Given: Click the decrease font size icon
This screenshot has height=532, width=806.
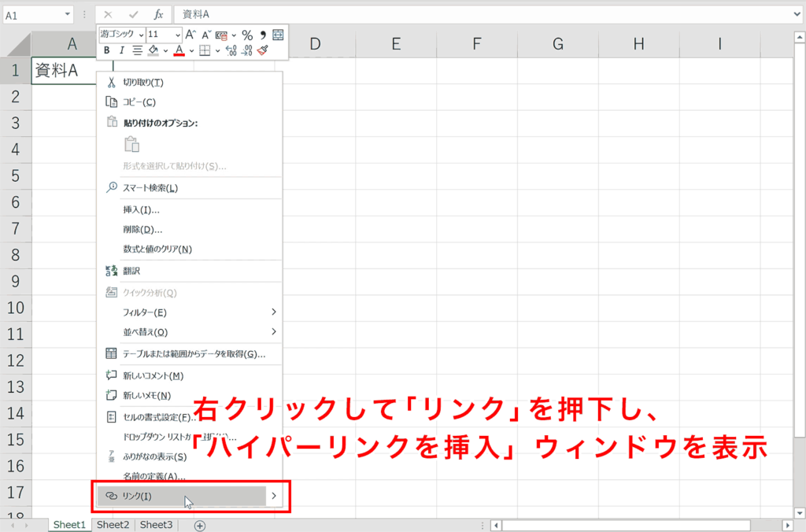Looking at the screenshot, I should point(205,35).
